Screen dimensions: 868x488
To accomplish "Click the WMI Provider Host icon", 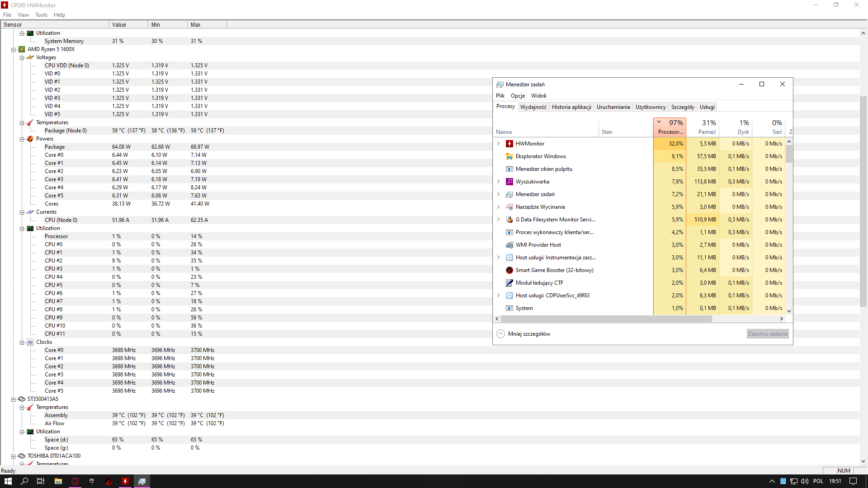I will [x=509, y=245].
